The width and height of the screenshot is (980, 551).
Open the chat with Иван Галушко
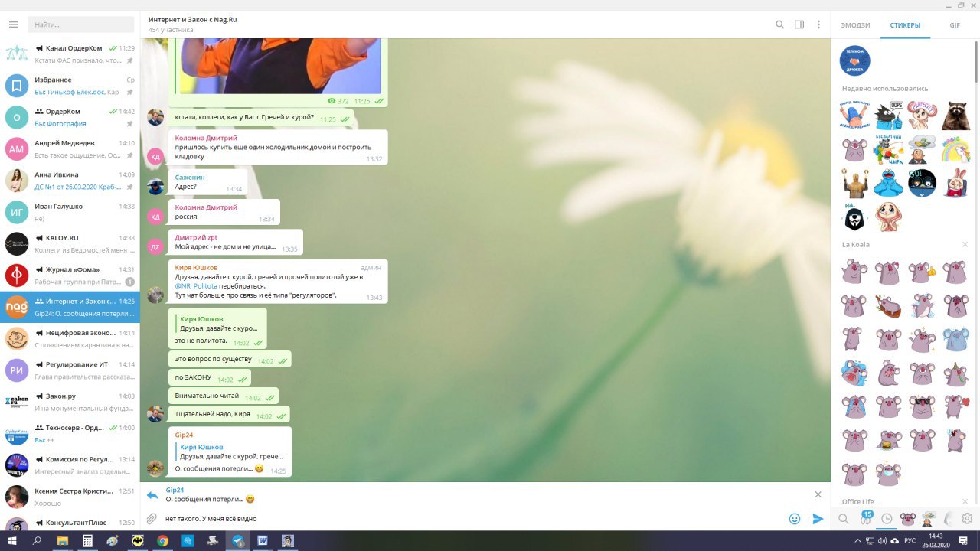tap(70, 212)
